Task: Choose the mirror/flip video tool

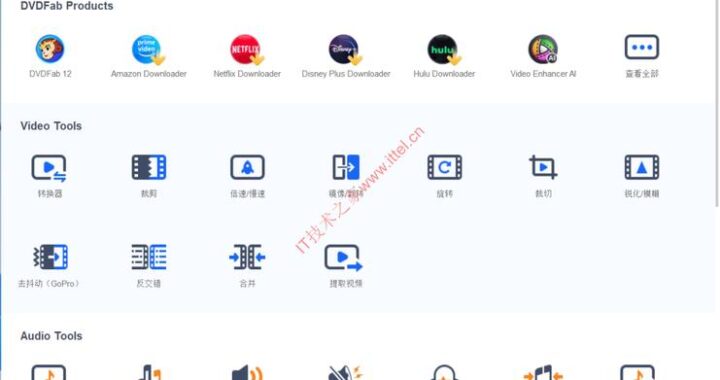Action: (x=346, y=167)
